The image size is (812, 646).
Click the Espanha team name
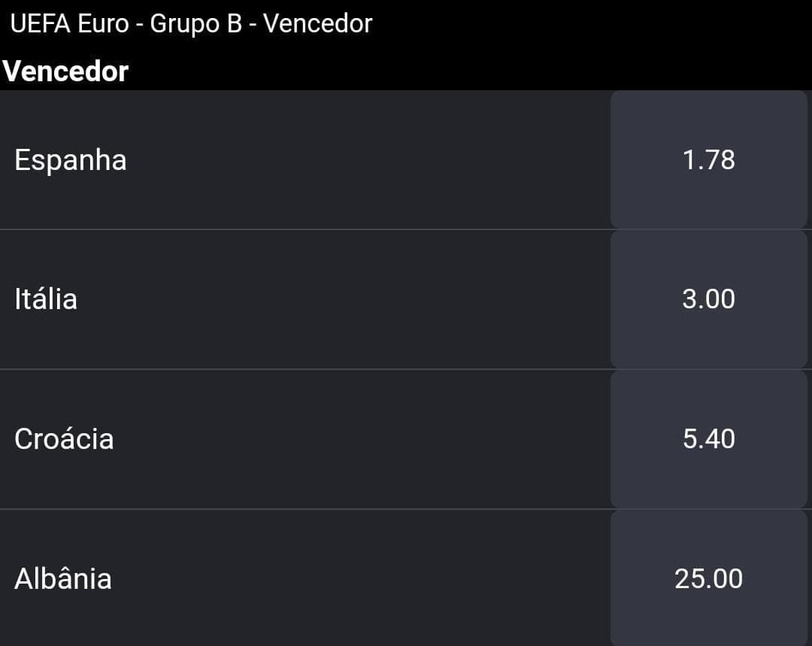(71, 160)
